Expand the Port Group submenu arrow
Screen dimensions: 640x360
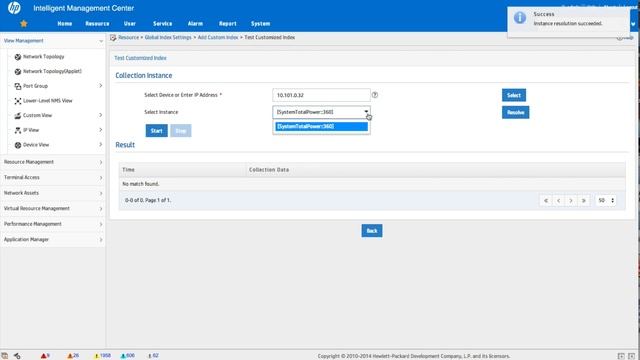point(100,86)
